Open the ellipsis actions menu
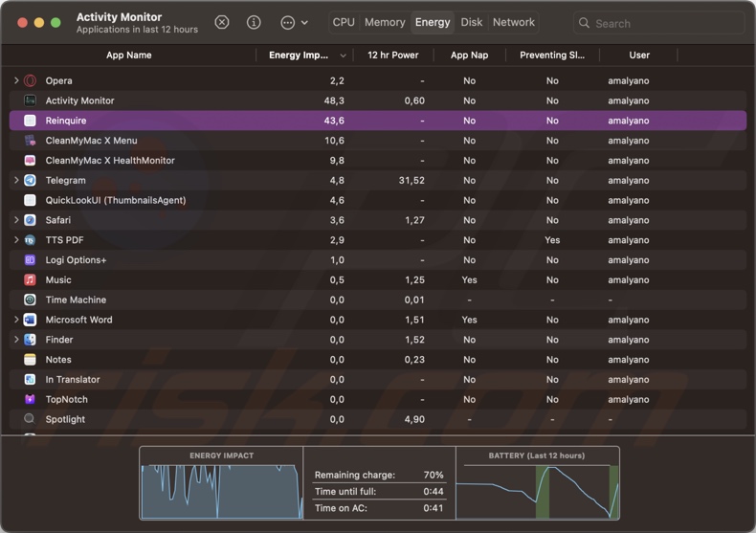Viewport: 756px width, 533px height. [x=294, y=23]
